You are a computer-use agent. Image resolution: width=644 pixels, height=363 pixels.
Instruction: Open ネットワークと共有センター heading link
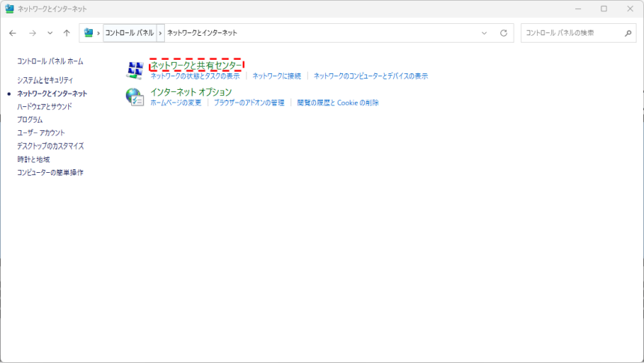coord(196,66)
